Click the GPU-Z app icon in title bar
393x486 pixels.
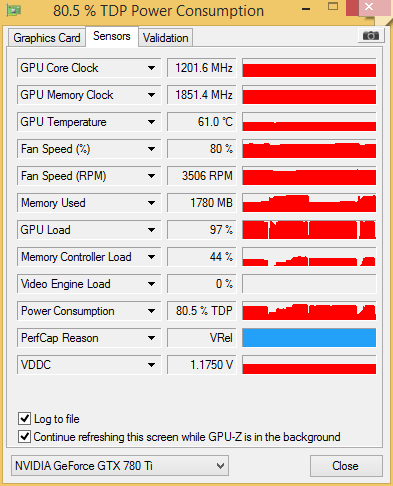(14, 10)
